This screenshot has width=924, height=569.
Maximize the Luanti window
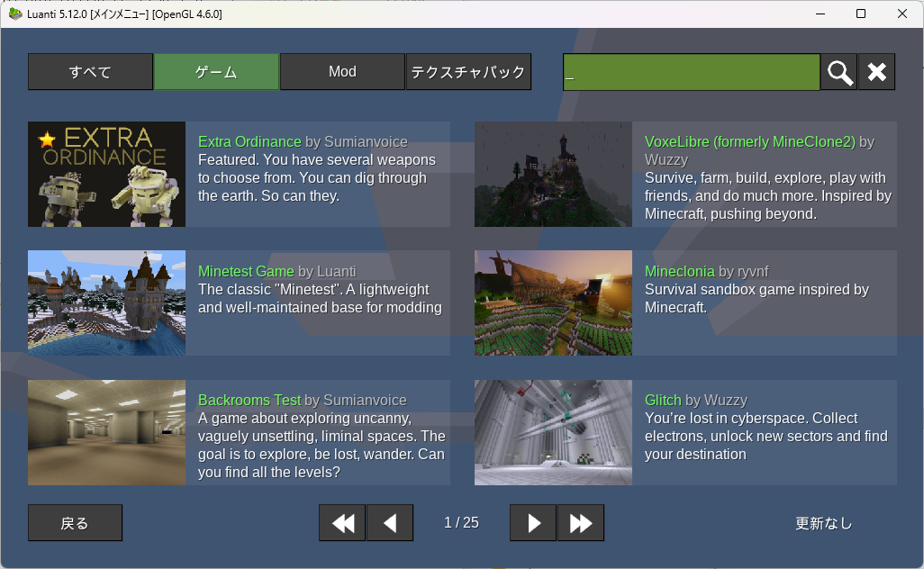coord(861,14)
